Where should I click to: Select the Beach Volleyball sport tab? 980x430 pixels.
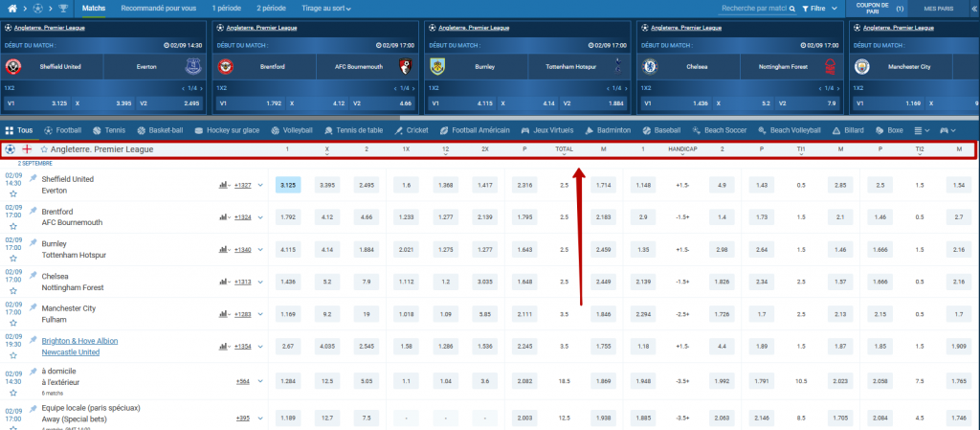point(789,130)
